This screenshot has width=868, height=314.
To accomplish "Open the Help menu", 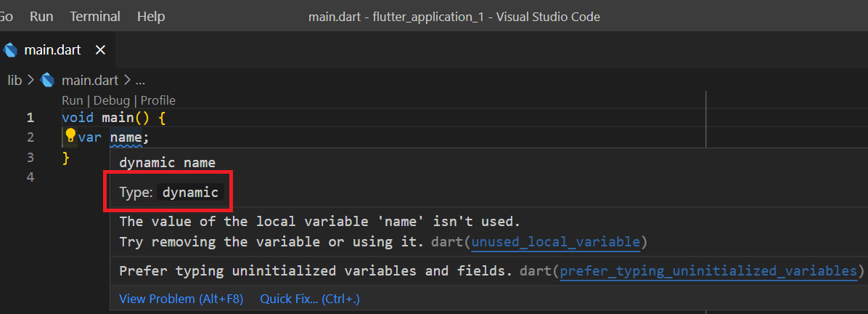I will point(150,17).
